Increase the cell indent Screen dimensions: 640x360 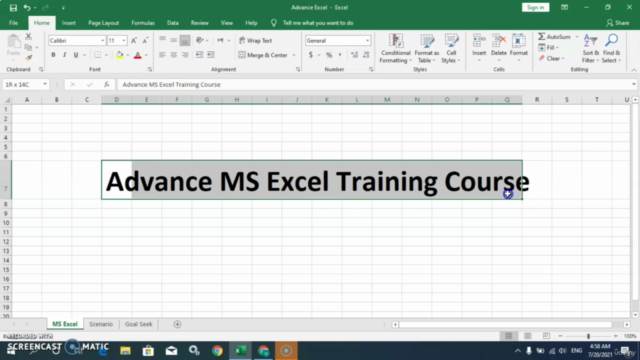click(x=211, y=55)
